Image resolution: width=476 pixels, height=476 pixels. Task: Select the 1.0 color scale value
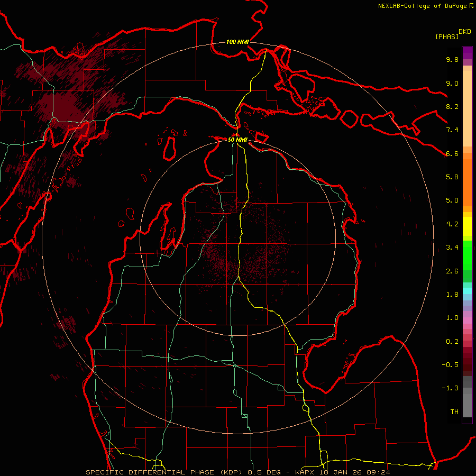(x=452, y=318)
